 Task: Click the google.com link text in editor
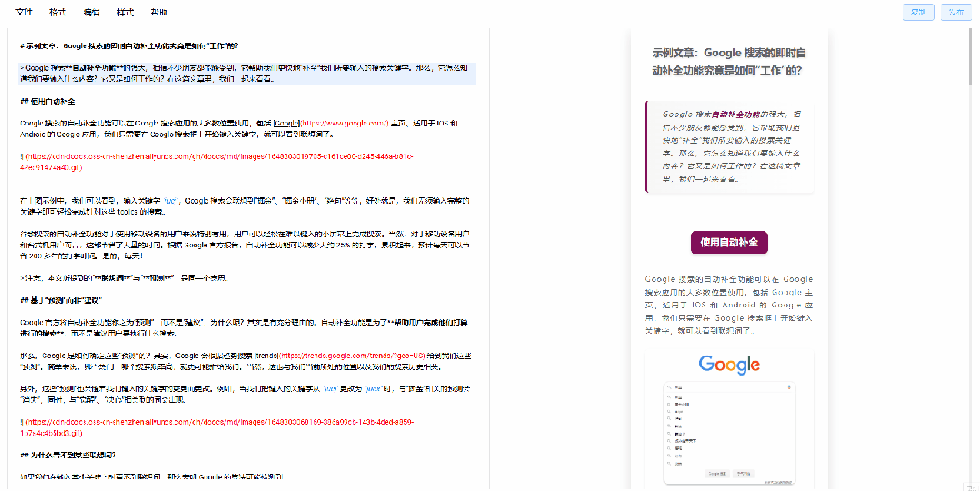tap(345, 124)
